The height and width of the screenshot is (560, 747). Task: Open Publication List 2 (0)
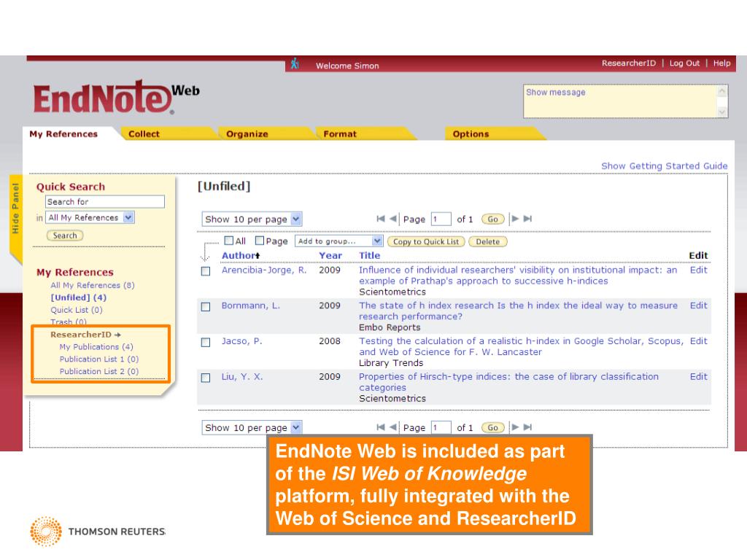click(x=99, y=371)
